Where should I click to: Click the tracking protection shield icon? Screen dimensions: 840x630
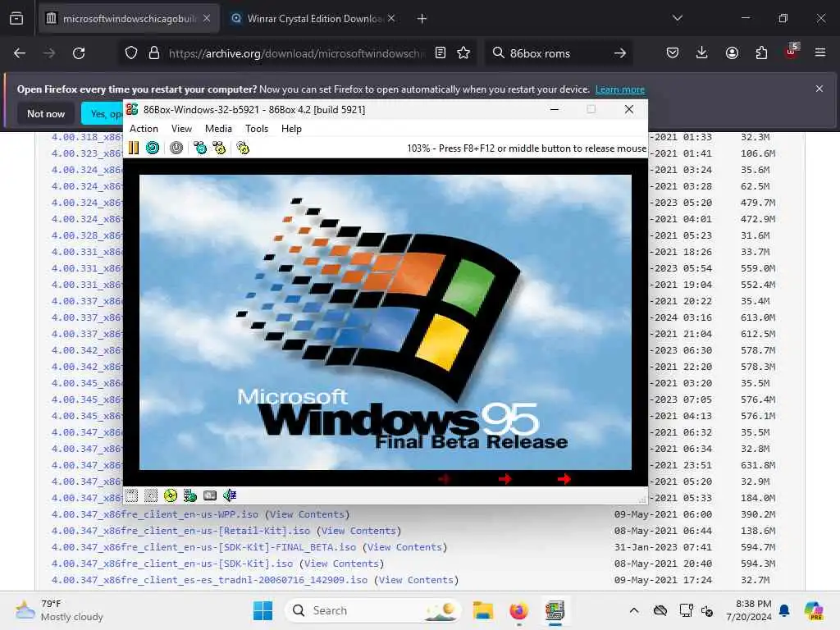click(131, 53)
